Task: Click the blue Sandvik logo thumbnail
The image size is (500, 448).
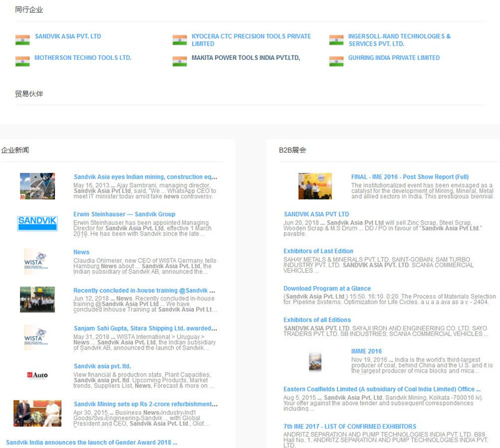Action: point(37,222)
